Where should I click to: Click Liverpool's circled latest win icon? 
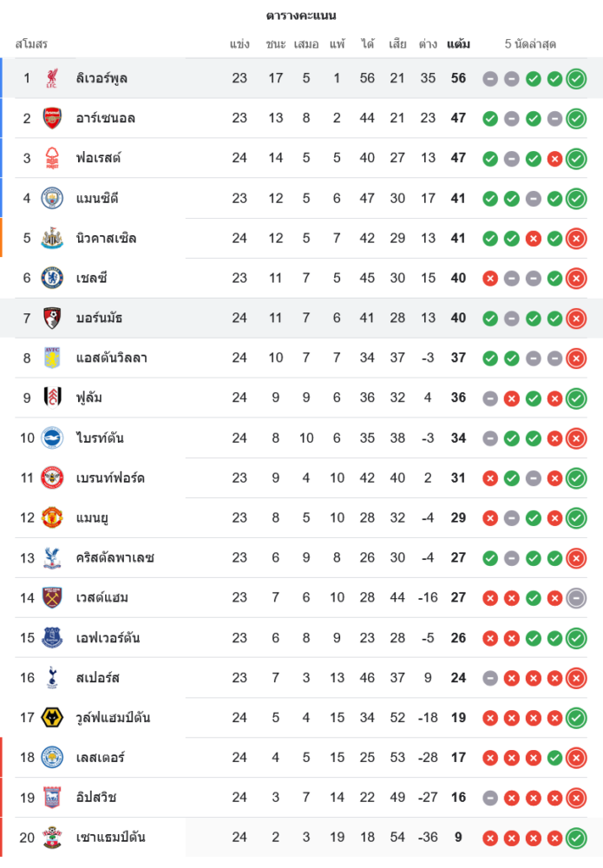[576, 78]
